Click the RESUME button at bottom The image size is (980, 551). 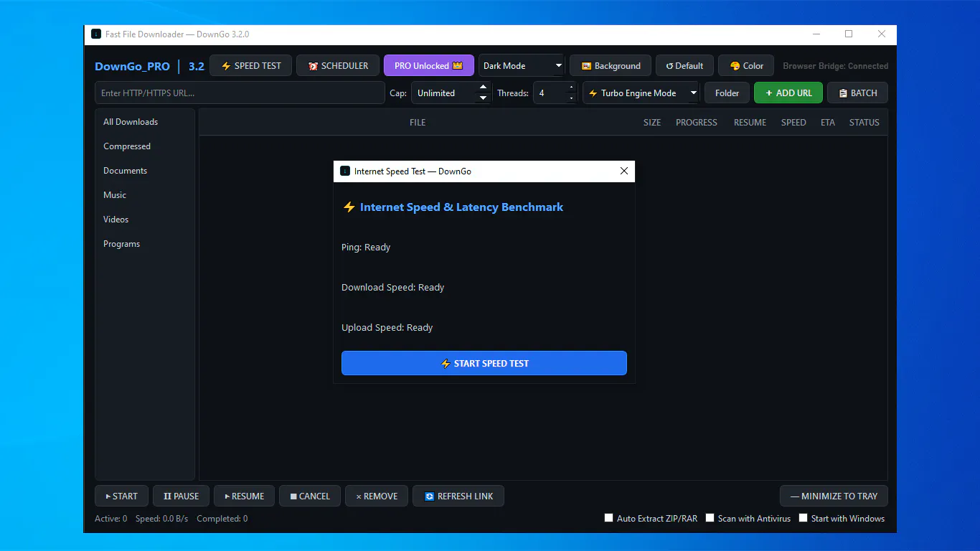[x=244, y=496]
